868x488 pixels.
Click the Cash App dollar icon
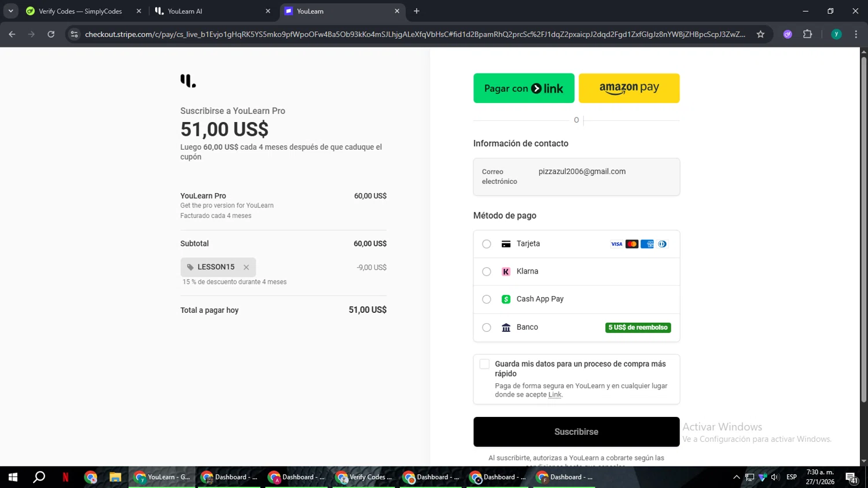[506, 300]
